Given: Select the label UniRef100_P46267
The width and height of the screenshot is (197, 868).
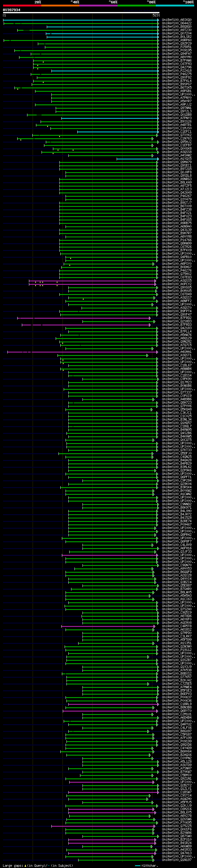Looking at the screenshot, I should [177, 196].
